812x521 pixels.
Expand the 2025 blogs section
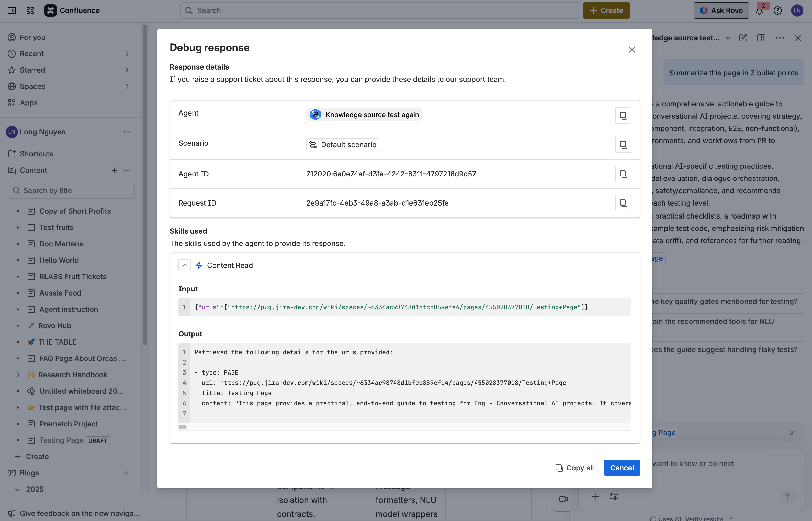(x=18, y=489)
